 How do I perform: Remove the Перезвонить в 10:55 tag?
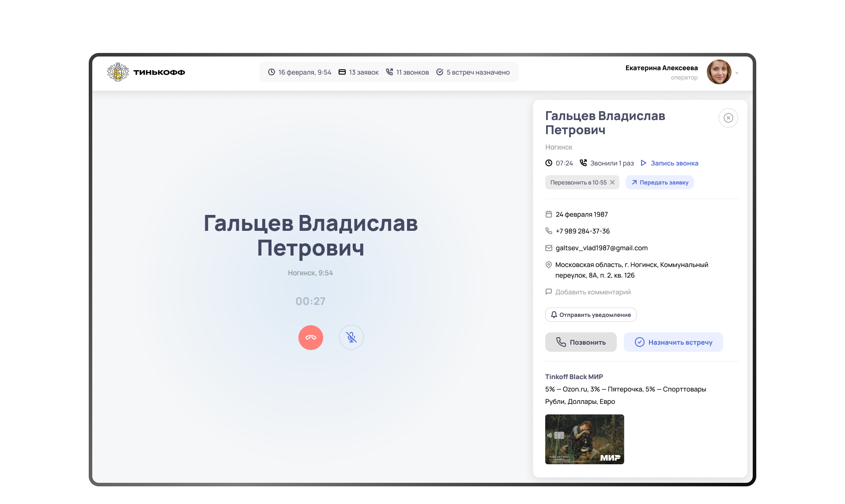[x=612, y=182]
